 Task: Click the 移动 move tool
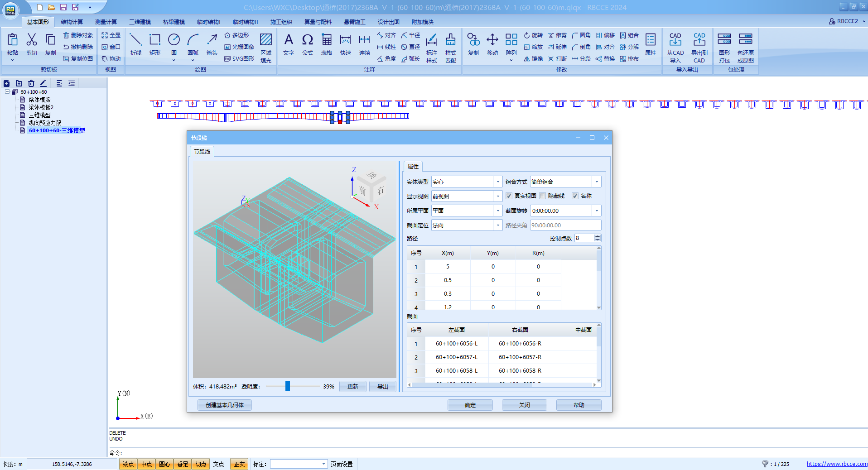(x=492, y=44)
